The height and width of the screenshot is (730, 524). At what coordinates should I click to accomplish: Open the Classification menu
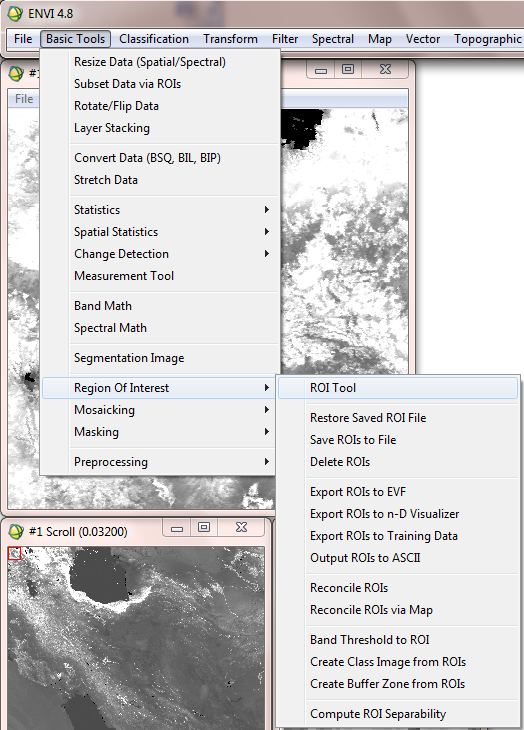(154, 39)
